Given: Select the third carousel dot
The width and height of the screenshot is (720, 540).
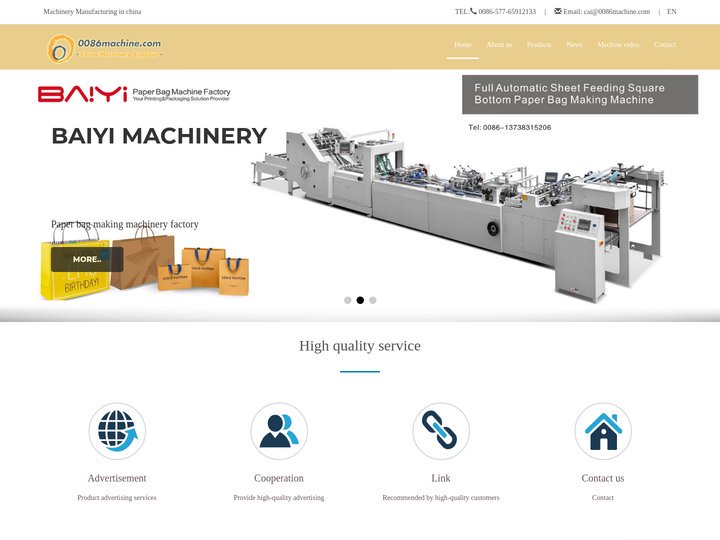Looking at the screenshot, I should point(373,300).
